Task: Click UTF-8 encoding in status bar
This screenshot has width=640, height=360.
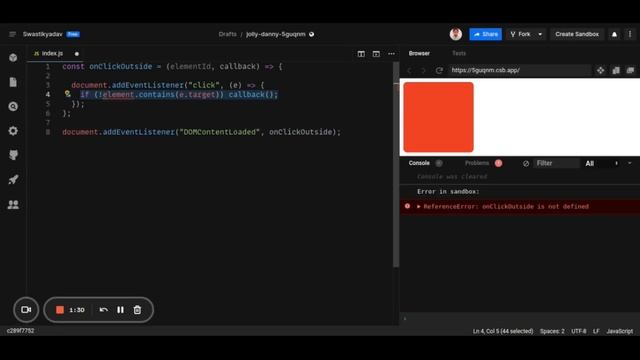Action: [579, 331]
